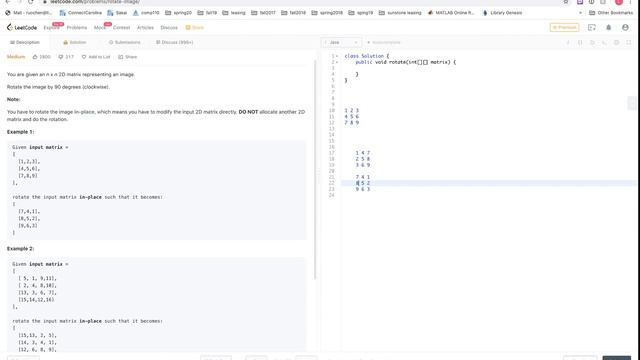Open the comp110 bookmark

point(146,13)
